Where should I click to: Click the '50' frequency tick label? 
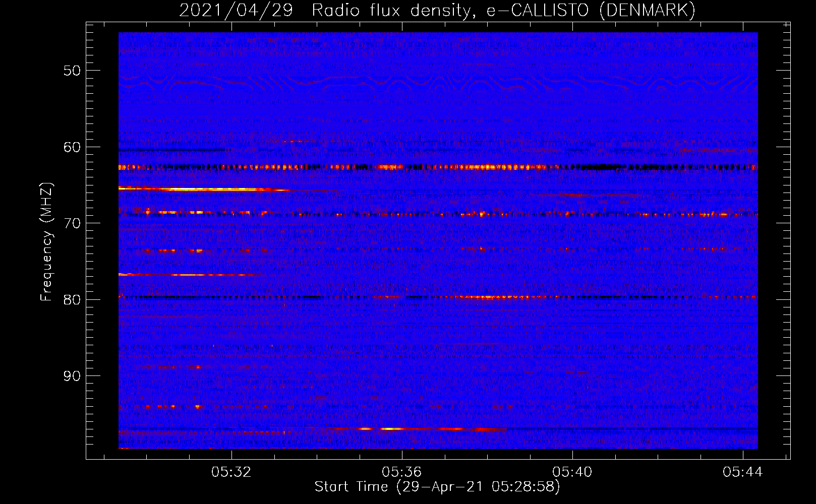pyautogui.click(x=72, y=71)
